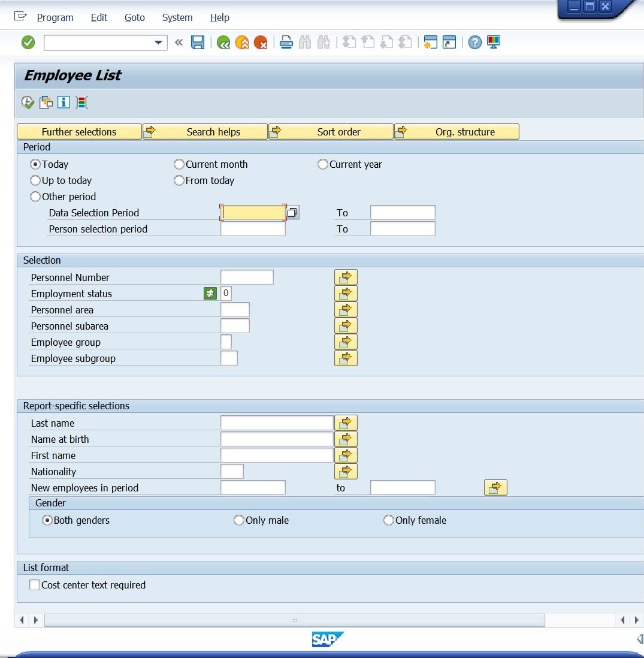
Task: Click the Find binoculars icon
Action: (306, 42)
